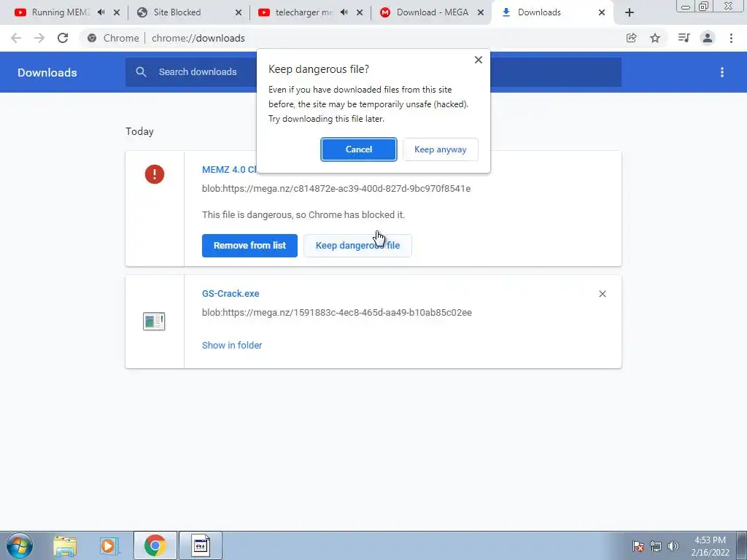Image resolution: width=747 pixels, height=560 pixels.
Task: Open Chrome three-dot menu
Action: (x=731, y=38)
